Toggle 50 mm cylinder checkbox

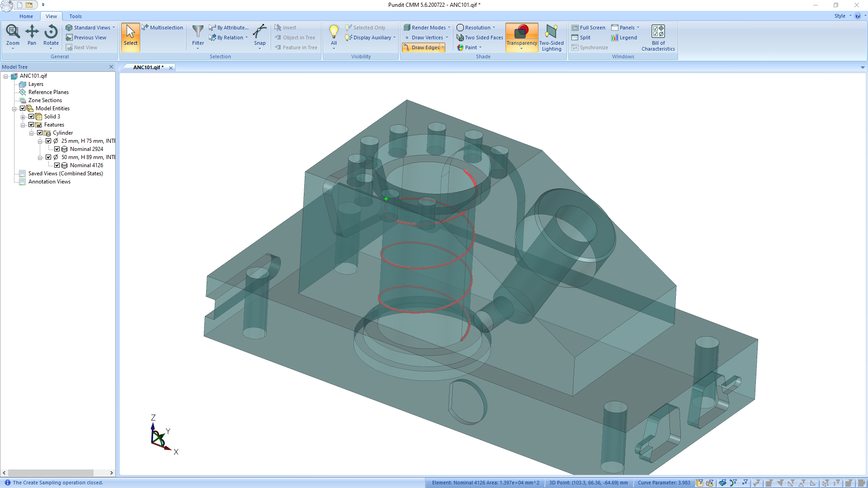tap(48, 157)
